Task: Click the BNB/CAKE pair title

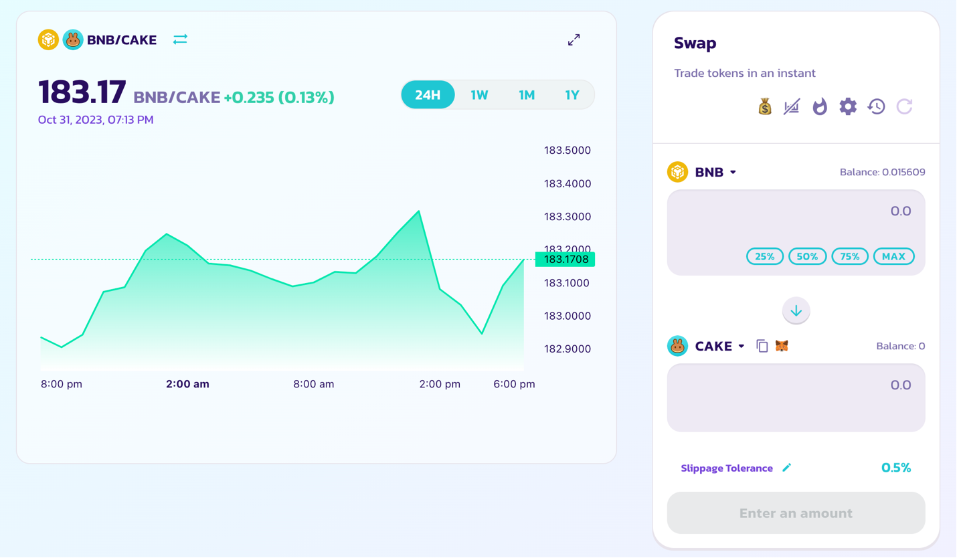Action: [x=122, y=40]
